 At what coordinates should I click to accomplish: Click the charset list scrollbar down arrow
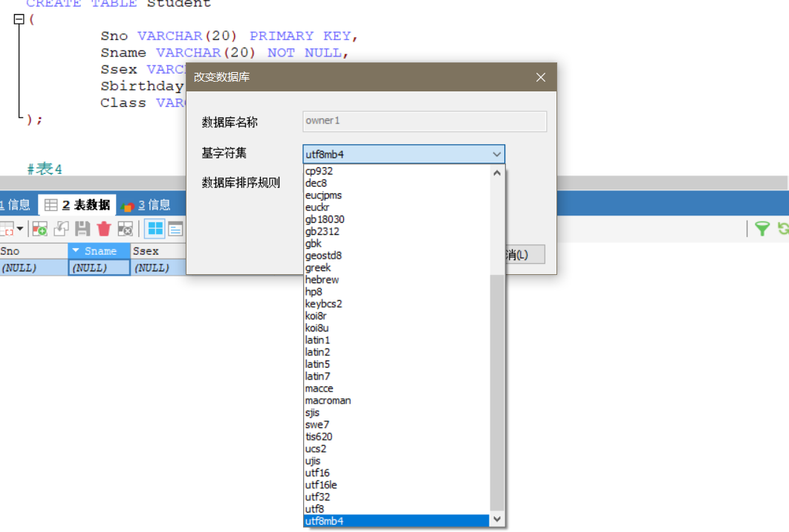pyautogui.click(x=497, y=520)
